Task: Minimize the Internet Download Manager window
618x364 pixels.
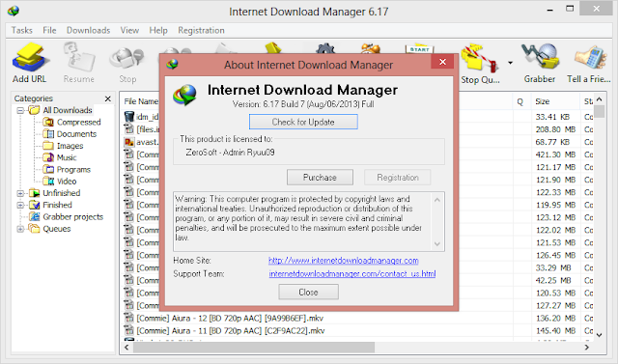Action: coord(550,9)
